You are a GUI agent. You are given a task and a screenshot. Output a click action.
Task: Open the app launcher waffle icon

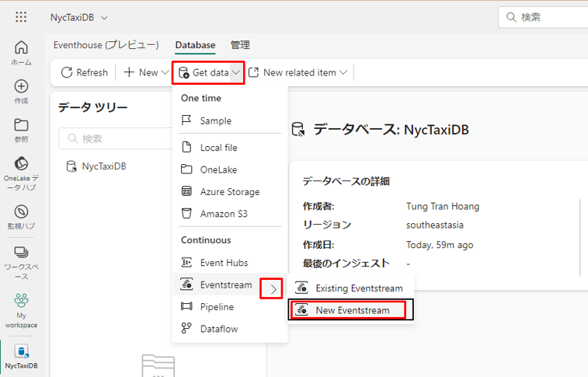(x=21, y=17)
